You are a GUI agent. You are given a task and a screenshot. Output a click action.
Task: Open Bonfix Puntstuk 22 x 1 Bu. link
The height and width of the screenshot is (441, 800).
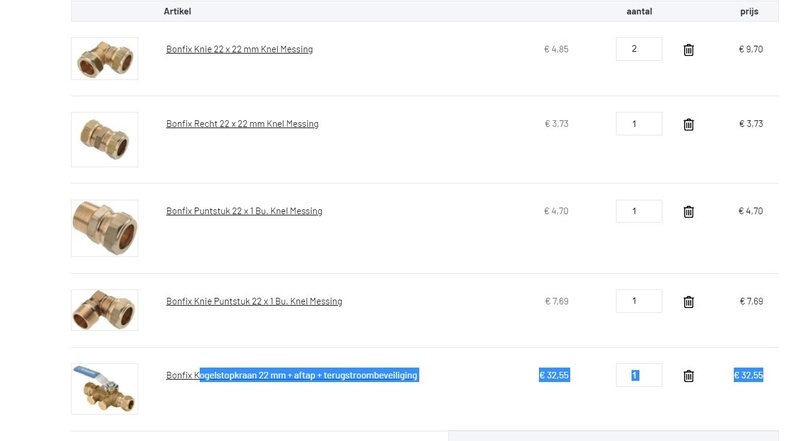coord(244,211)
